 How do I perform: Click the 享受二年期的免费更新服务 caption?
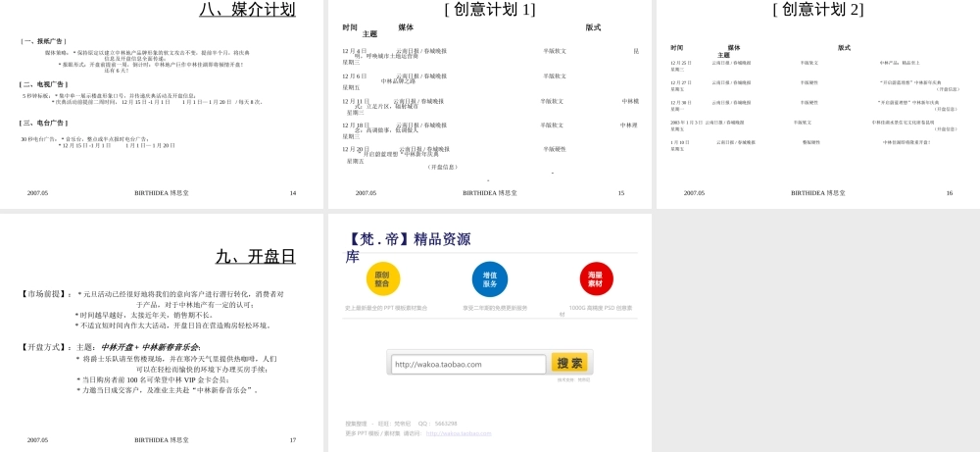point(495,308)
